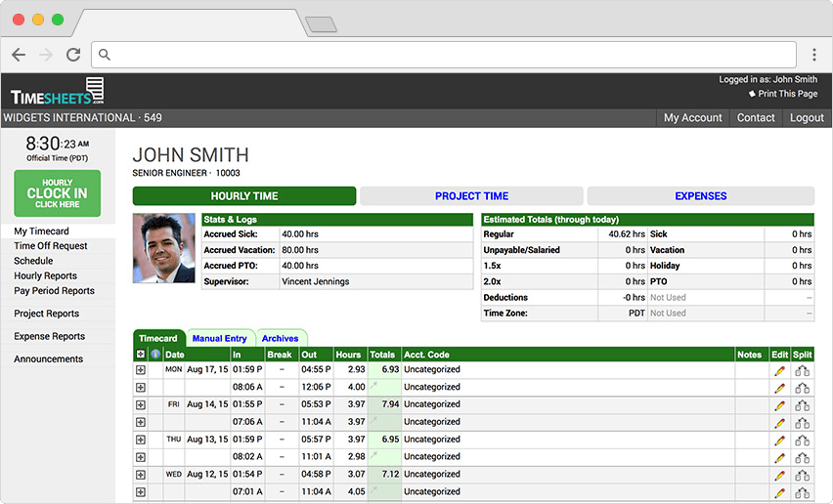This screenshot has width=833, height=504.
Task: Expand the 07:06 A entry row
Action: tap(140, 422)
